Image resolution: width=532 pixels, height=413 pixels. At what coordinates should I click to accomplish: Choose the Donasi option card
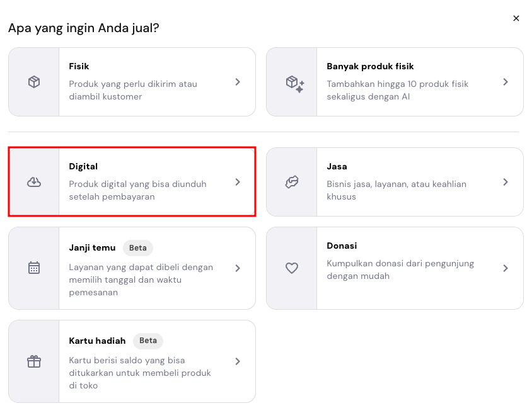pyautogui.click(x=395, y=268)
